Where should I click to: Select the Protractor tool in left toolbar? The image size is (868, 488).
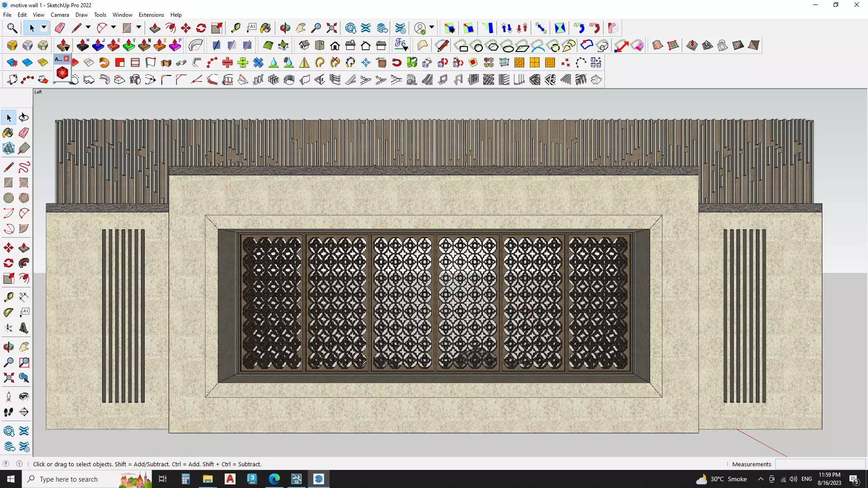point(9,312)
